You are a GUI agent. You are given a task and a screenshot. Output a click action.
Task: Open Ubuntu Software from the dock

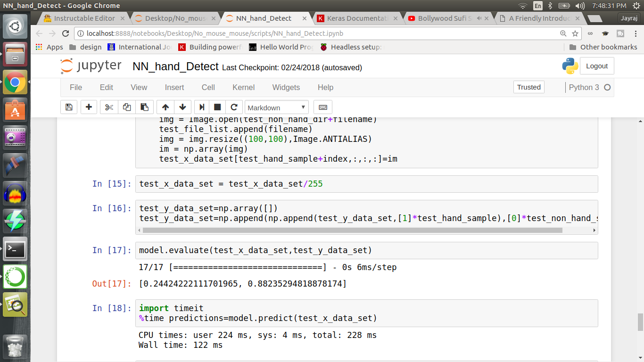pos(15,110)
